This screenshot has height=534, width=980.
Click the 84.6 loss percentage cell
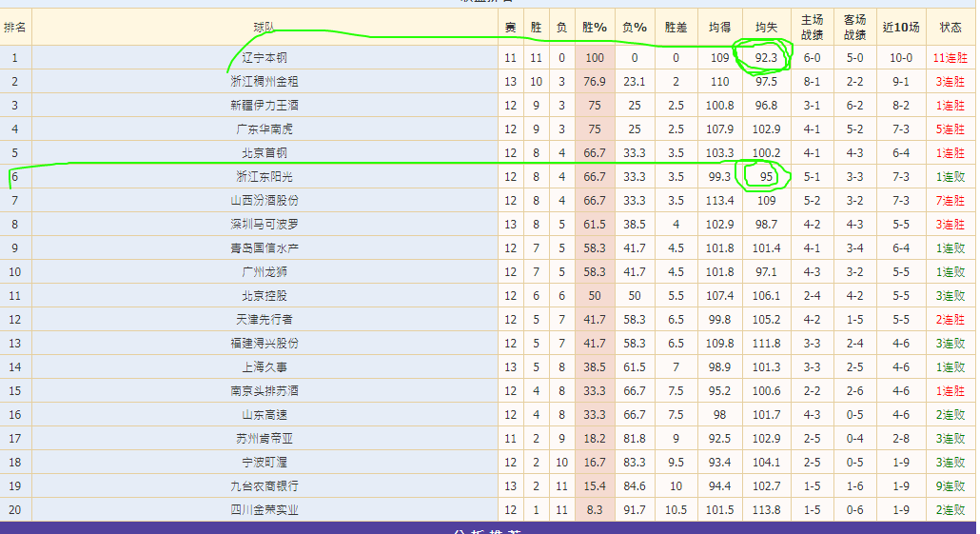pos(635,485)
